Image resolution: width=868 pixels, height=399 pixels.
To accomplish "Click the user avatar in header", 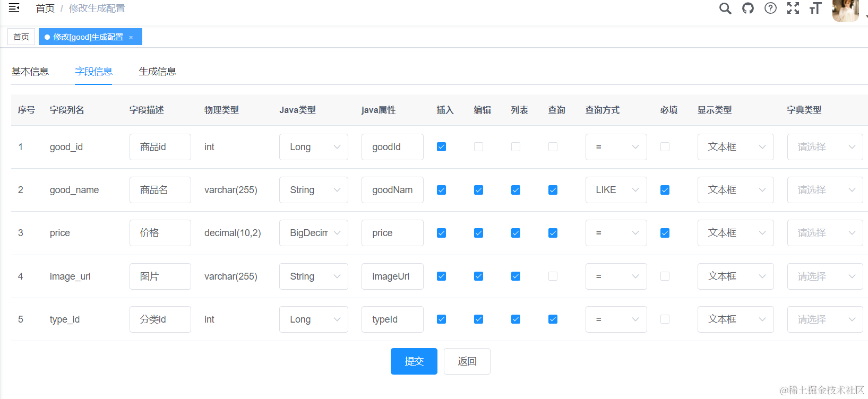I will point(845,10).
